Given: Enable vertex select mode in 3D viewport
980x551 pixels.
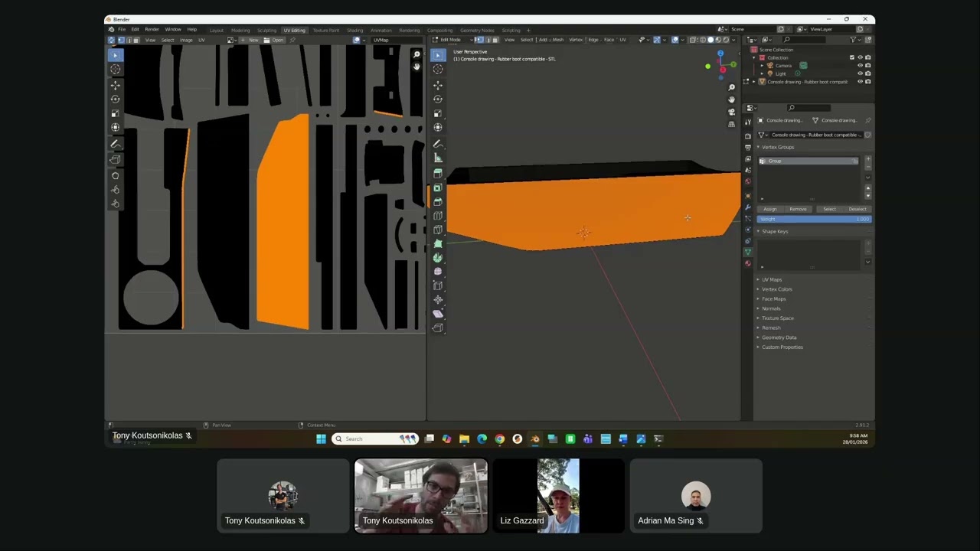Looking at the screenshot, I should [x=480, y=40].
